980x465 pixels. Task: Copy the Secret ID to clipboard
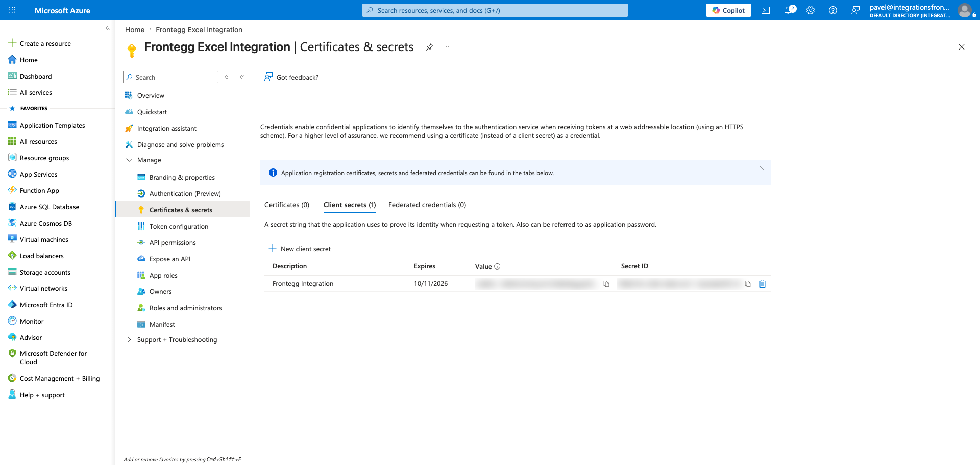tap(748, 284)
